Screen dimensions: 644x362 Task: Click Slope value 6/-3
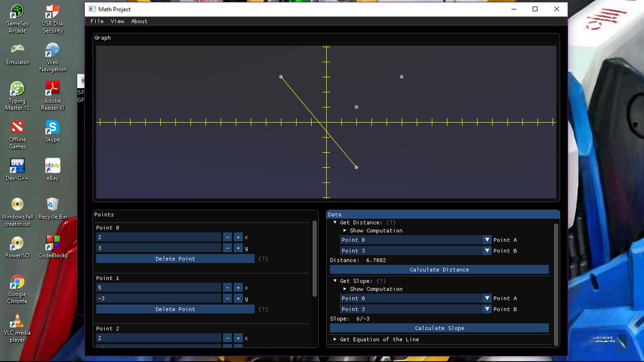tap(363, 319)
